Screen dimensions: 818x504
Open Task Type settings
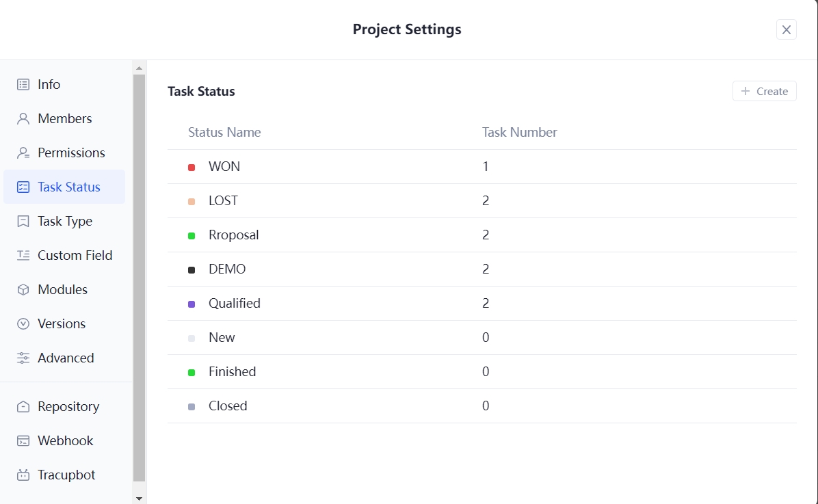tap(64, 221)
